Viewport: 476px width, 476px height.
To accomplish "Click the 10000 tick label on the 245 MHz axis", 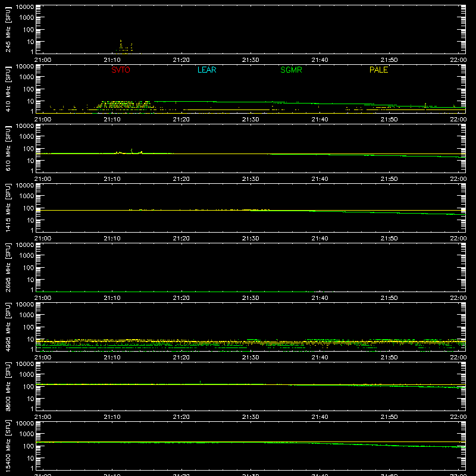I will click(x=25, y=7).
